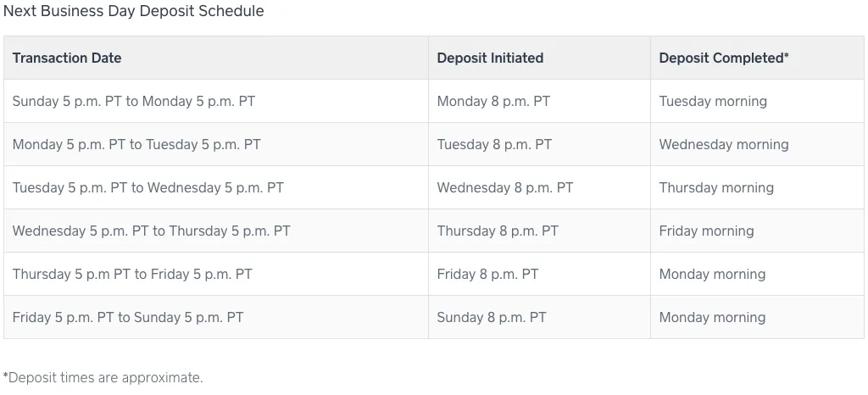The image size is (868, 395).
Task: Click the Wednesday morning cell
Action: pyautogui.click(x=757, y=144)
